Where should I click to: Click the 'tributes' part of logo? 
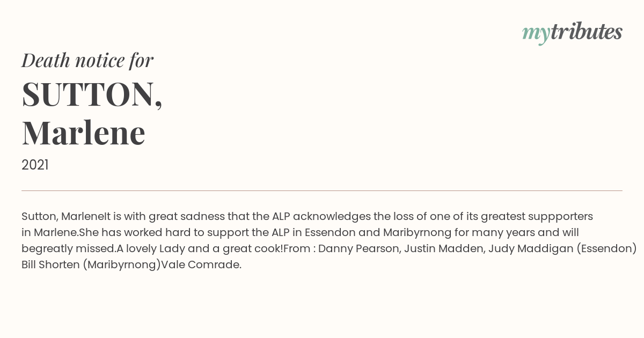click(586, 32)
